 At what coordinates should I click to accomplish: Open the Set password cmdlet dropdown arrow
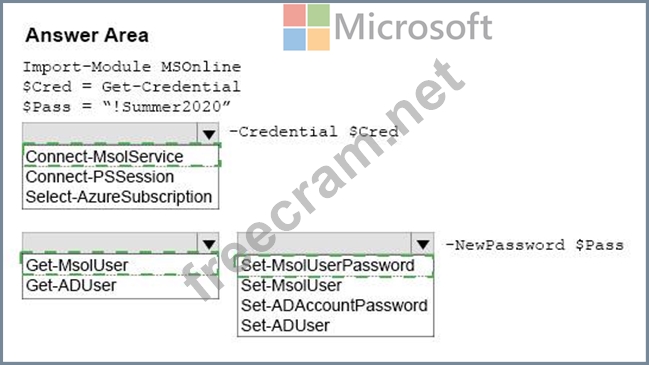tap(423, 244)
